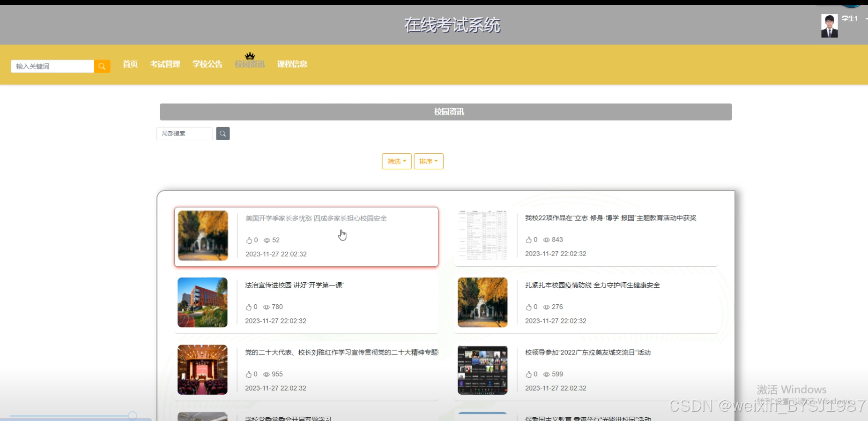Click the eye view icon beside 780
This screenshot has width=868, height=421.
click(267, 307)
